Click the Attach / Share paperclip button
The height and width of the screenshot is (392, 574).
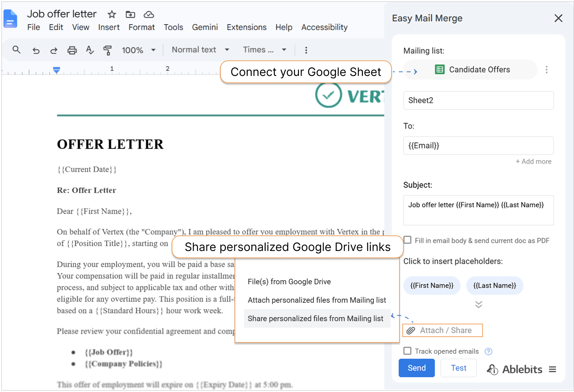[443, 331]
